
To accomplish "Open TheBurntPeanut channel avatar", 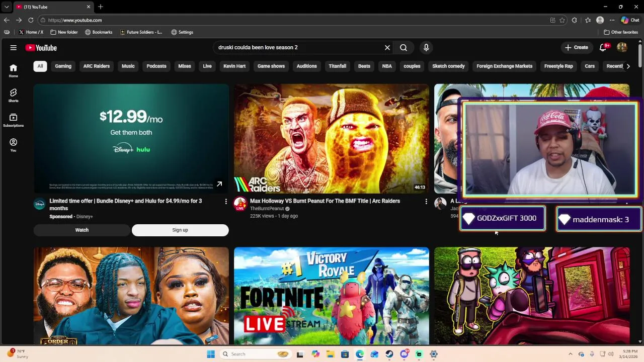I will click(240, 204).
